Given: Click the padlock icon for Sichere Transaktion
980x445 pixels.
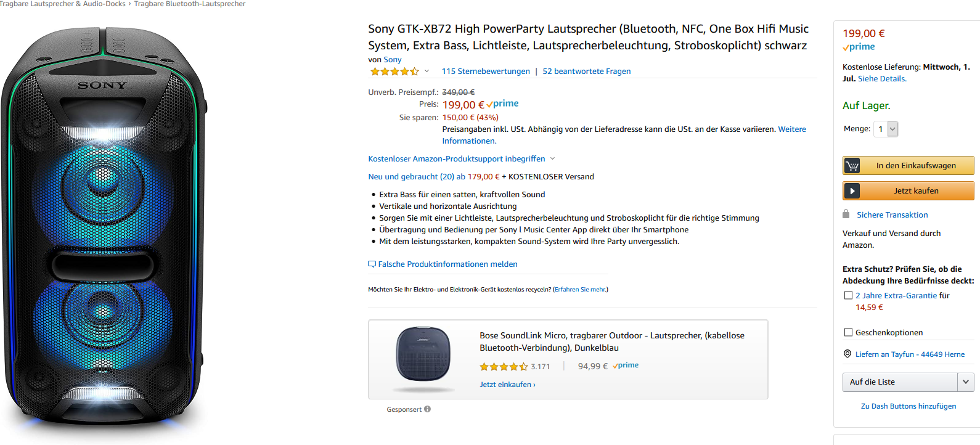Looking at the screenshot, I should pos(846,214).
